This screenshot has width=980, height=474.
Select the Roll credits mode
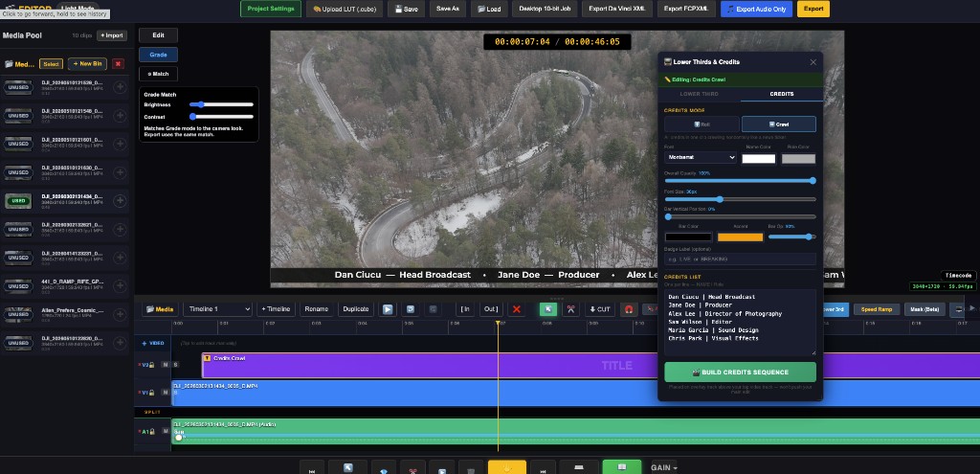pyautogui.click(x=702, y=124)
